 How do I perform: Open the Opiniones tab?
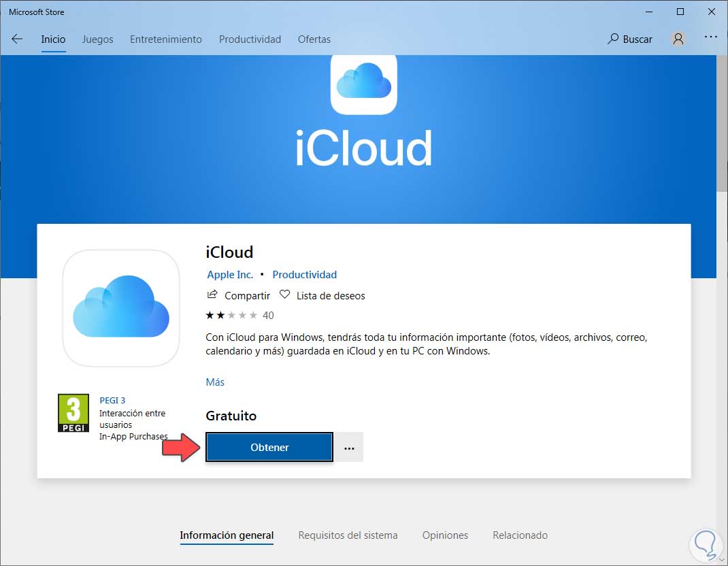(445, 535)
